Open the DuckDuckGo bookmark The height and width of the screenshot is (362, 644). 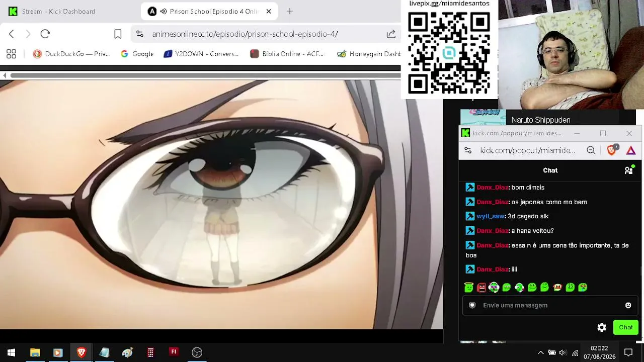click(71, 54)
